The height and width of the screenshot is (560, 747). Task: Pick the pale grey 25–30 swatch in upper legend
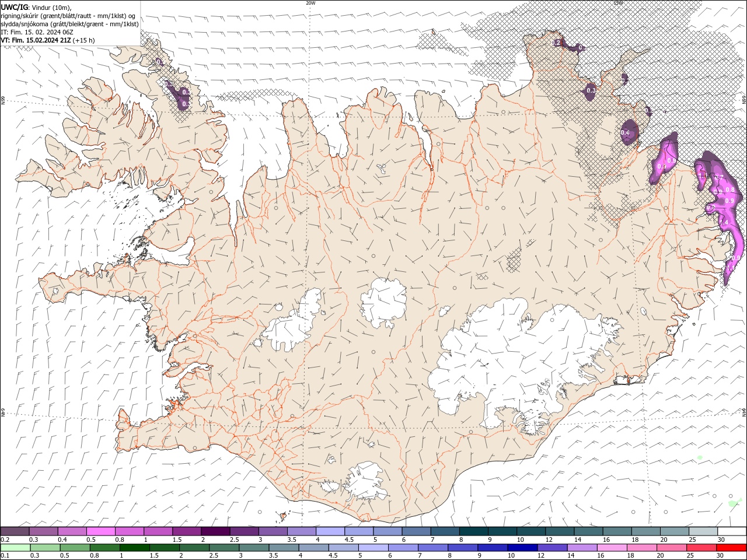click(x=704, y=531)
